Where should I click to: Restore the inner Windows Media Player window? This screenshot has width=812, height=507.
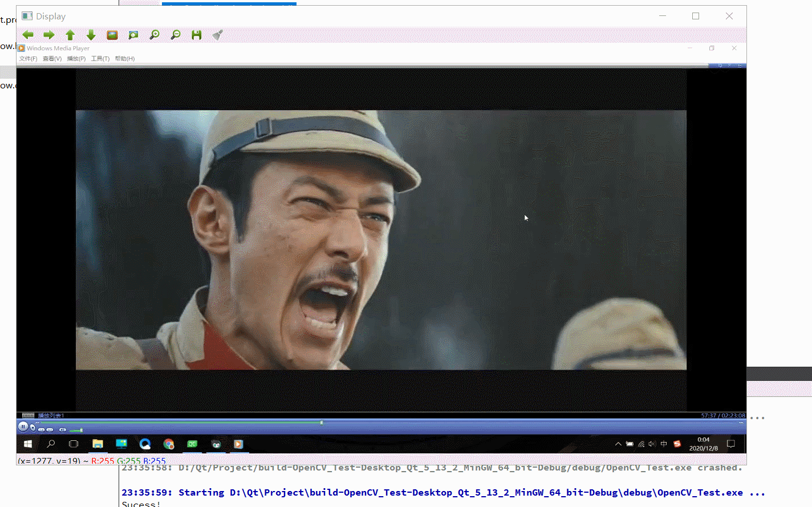point(712,48)
